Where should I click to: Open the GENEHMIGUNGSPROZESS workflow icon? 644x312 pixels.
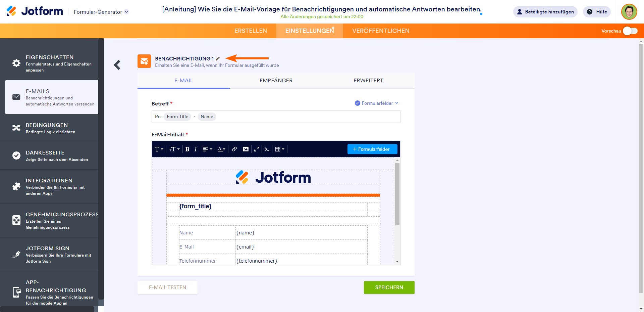click(16, 220)
